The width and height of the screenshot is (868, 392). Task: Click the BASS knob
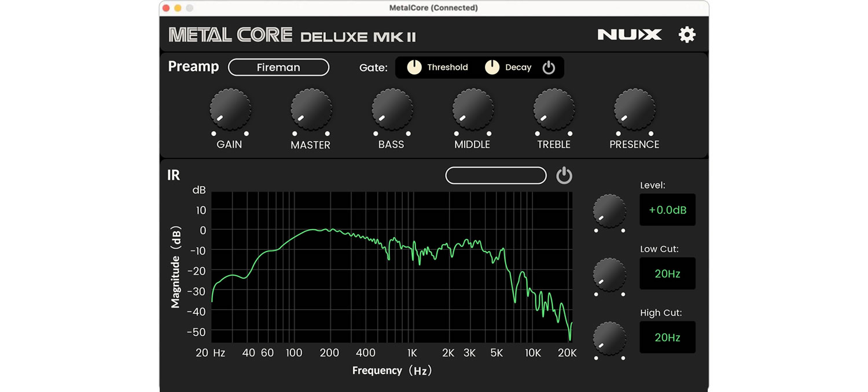pos(392,109)
